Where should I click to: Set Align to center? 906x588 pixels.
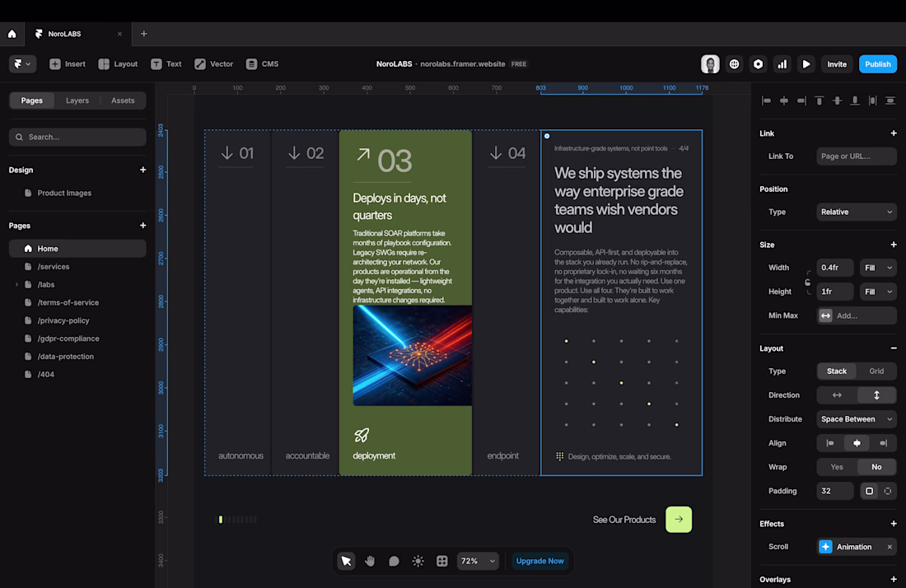[857, 443]
